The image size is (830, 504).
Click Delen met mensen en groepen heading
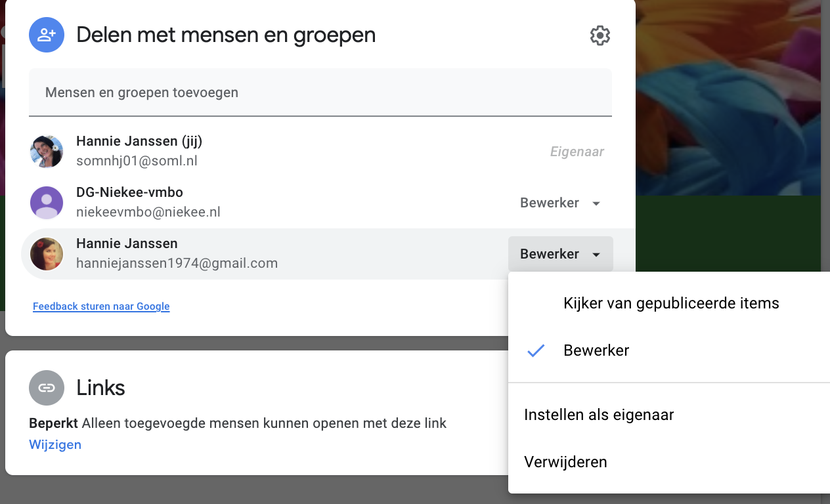(226, 35)
